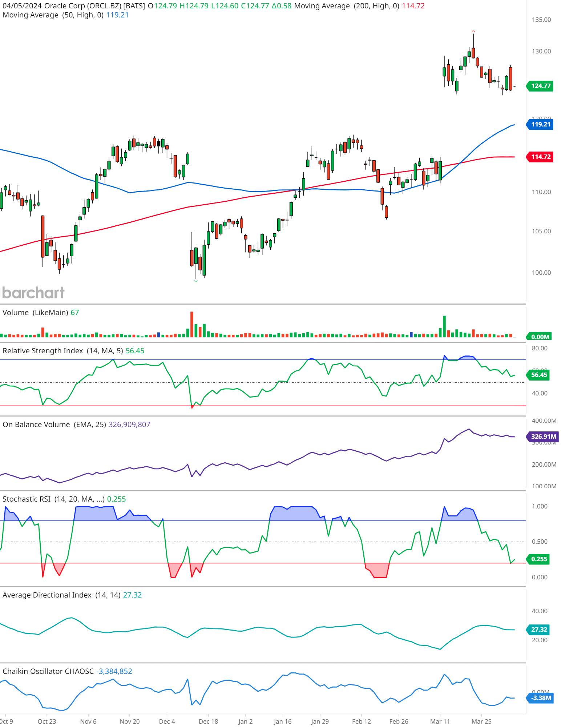Click the Jan 29 date axis label
The height and width of the screenshot is (728, 561).
tap(320, 722)
